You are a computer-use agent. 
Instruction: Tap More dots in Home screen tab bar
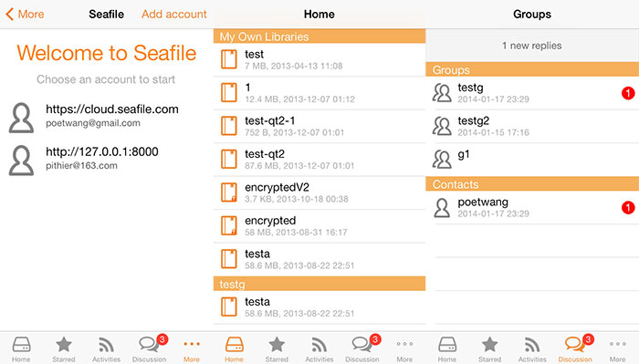[x=404, y=344]
